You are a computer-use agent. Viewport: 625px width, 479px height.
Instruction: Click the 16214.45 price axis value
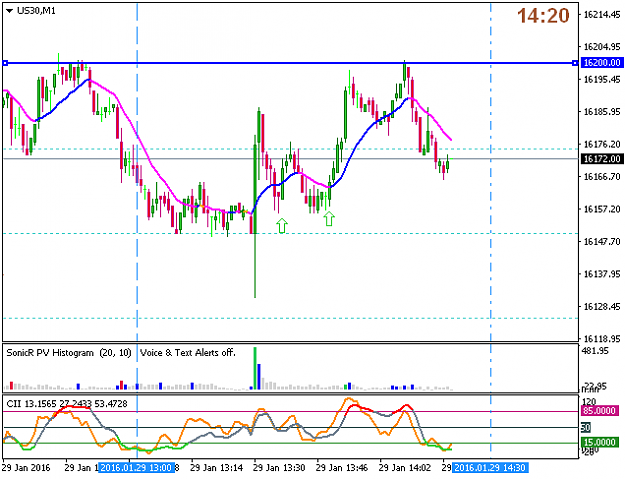602,15
